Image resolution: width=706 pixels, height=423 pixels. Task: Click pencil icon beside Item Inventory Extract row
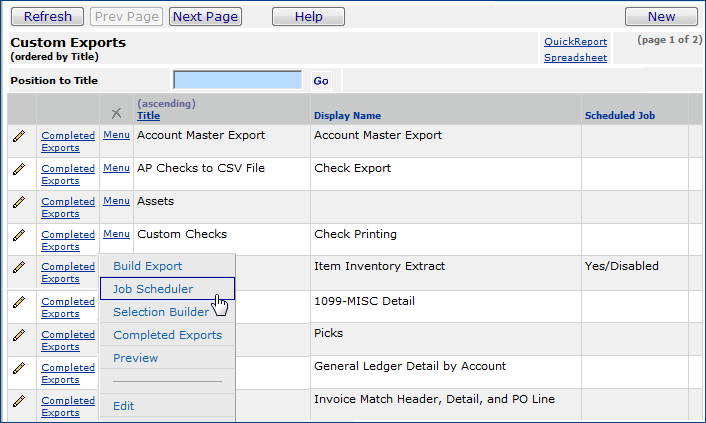click(x=18, y=268)
